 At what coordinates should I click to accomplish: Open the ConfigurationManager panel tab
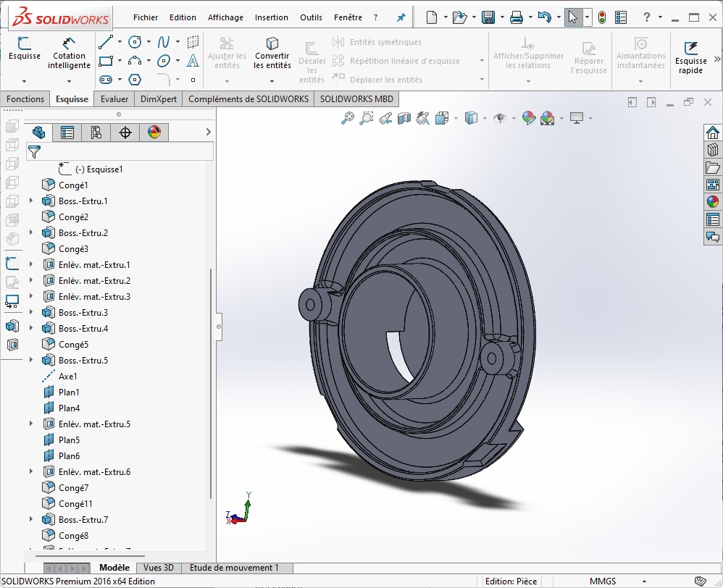(96, 132)
